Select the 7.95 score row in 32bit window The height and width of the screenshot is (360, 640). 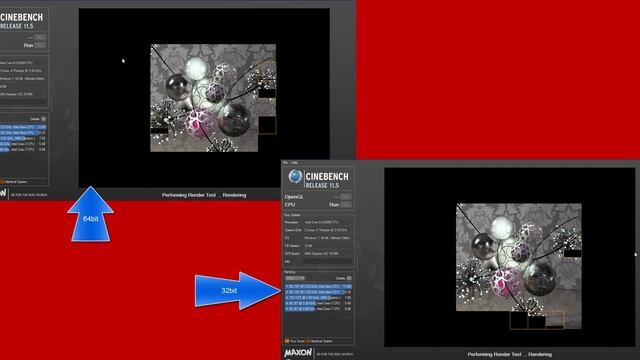[x=318, y=298]
